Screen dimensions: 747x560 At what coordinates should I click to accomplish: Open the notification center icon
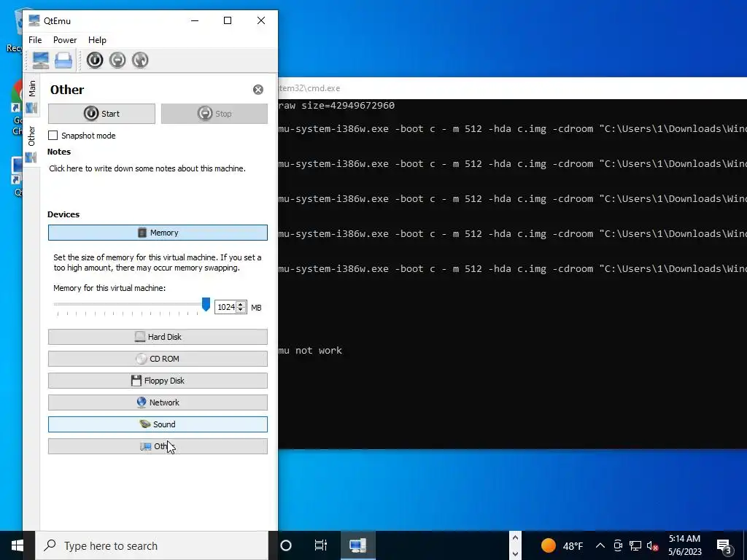724,545
